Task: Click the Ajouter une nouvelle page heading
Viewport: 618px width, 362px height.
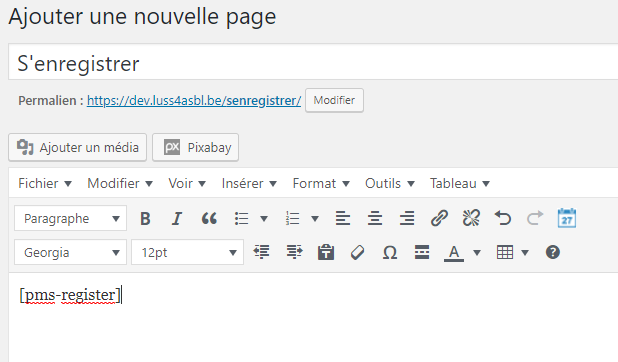Action: (143, 17)
